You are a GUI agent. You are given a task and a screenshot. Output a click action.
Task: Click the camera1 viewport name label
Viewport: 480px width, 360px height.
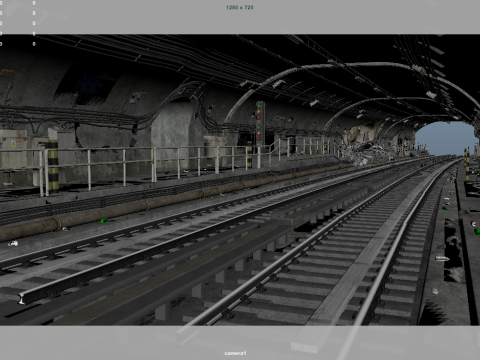pyautogui.click(x=235, y=353)
